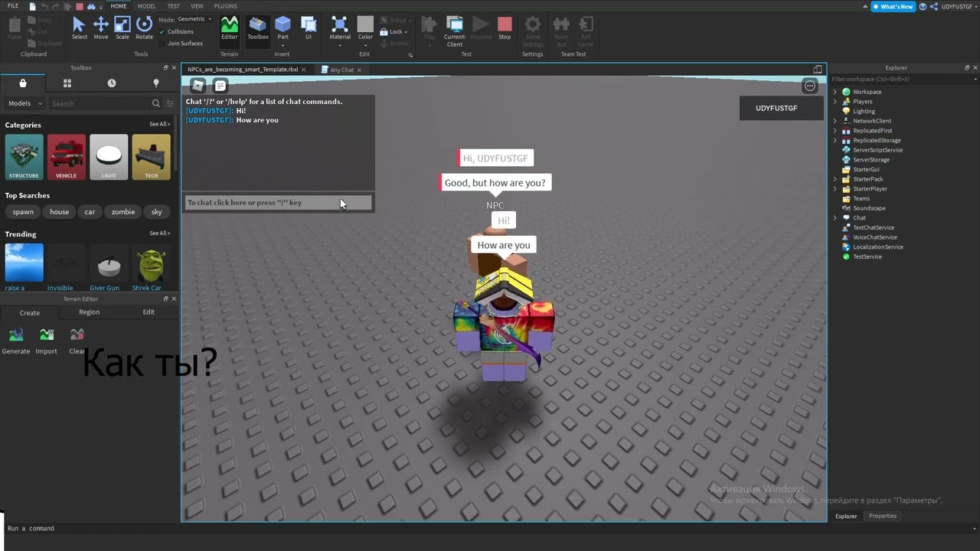
Task: Click the Workspace icon in Explorer
Action: [846, 92]
